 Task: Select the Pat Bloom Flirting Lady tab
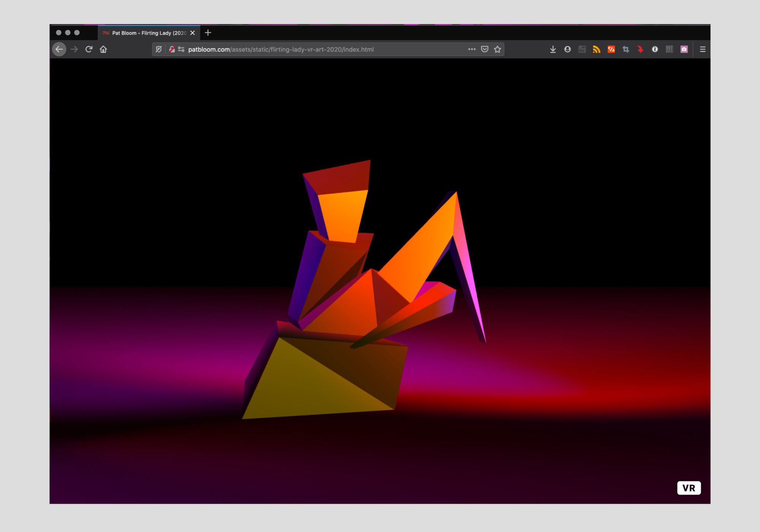click(148, 33)
